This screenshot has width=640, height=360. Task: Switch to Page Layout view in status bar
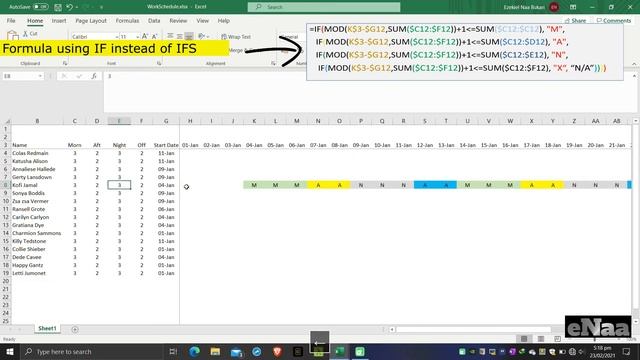pyautogui.click(x=541, y=339)
